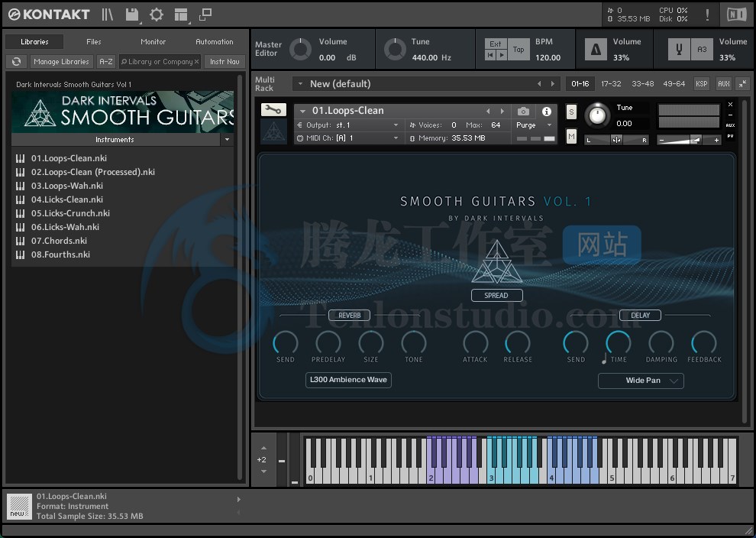Screen dimensions: 756x538
Task: Select rack page 17-32
Action: [611, 84]
